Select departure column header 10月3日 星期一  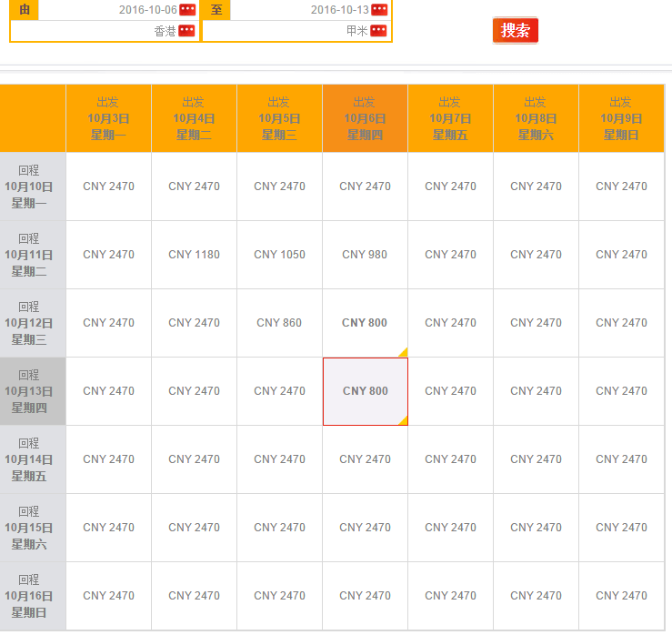tap(108, 118)
